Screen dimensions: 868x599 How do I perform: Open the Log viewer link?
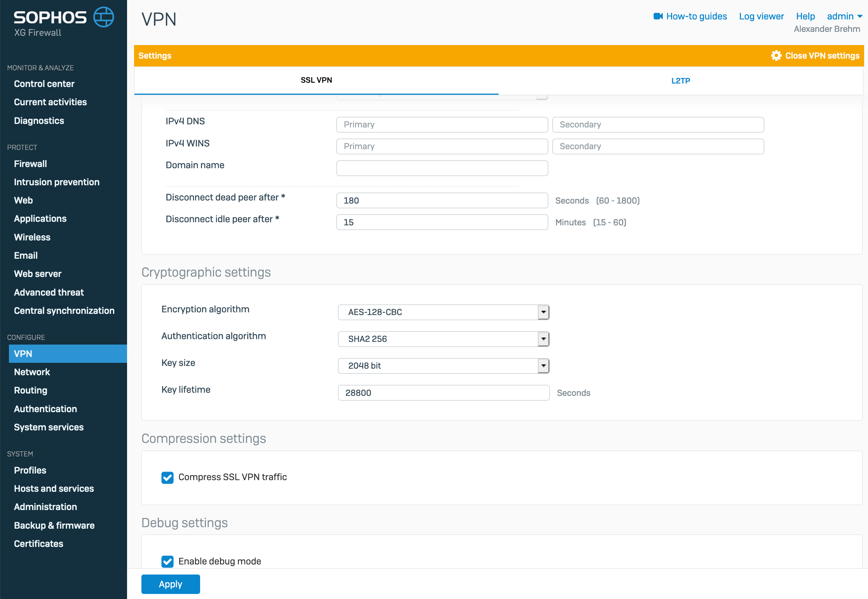coord(761,16)
